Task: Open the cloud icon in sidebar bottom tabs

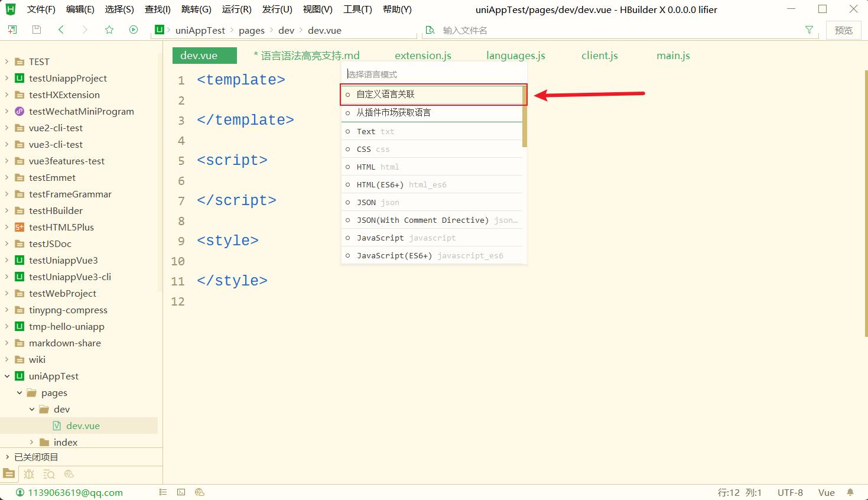Action: pyautogui.click(x=69, y=474)
